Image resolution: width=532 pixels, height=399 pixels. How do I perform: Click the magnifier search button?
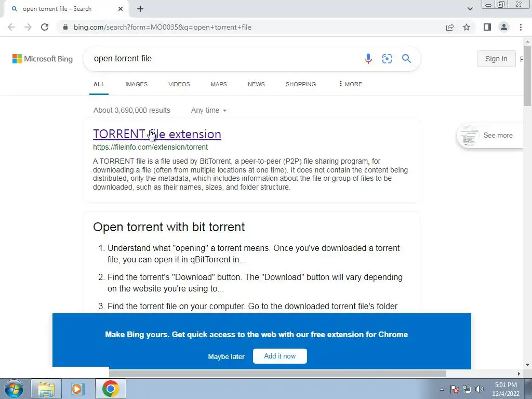(x=406, y=59)
